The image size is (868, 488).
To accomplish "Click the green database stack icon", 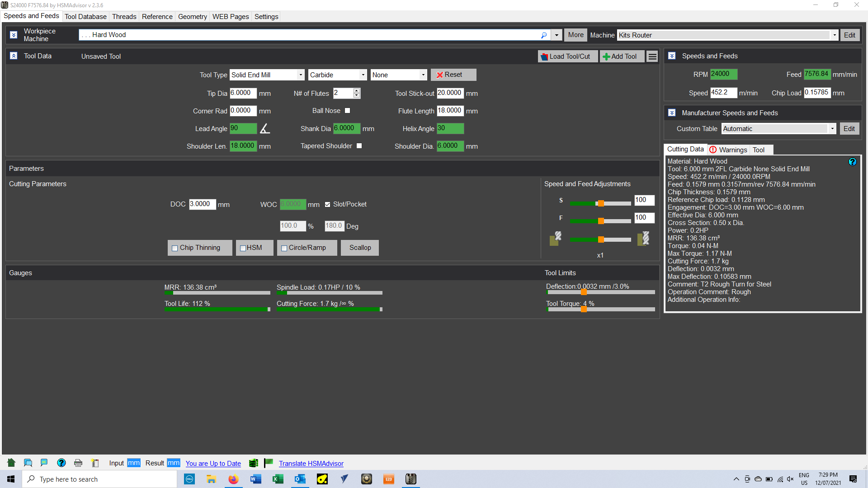I will (254, 463).
